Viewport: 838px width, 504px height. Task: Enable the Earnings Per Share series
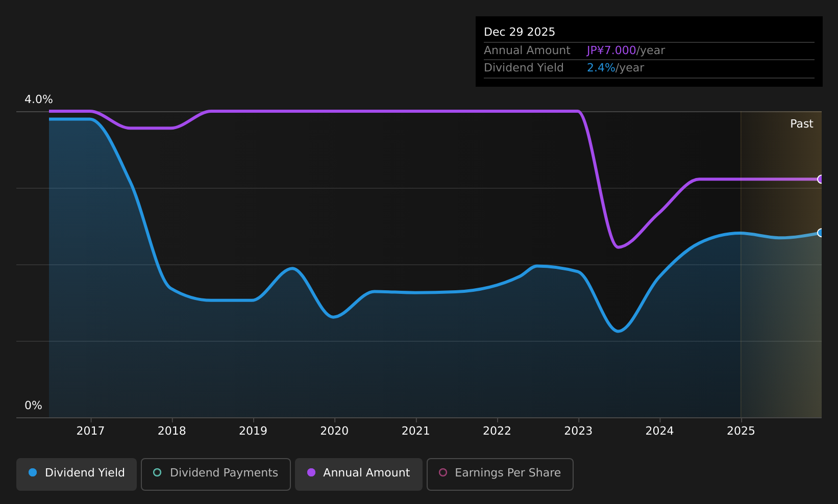tap(500, 474)
